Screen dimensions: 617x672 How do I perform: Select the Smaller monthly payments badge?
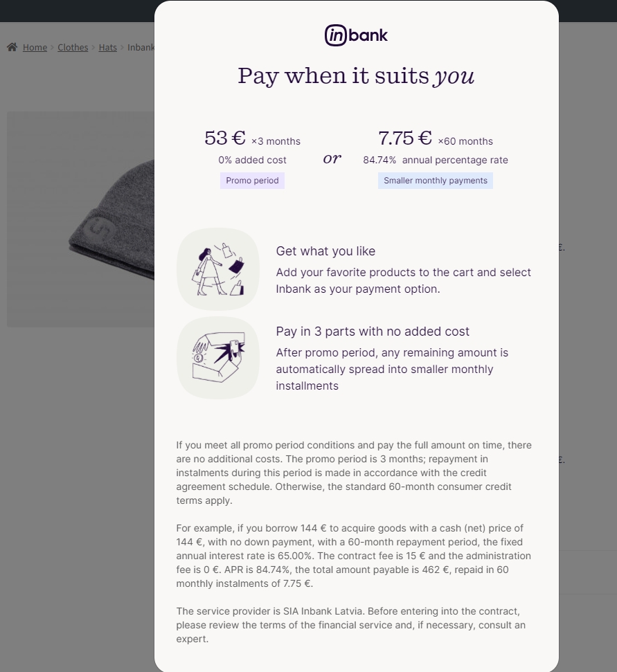(x=436, y=181)
